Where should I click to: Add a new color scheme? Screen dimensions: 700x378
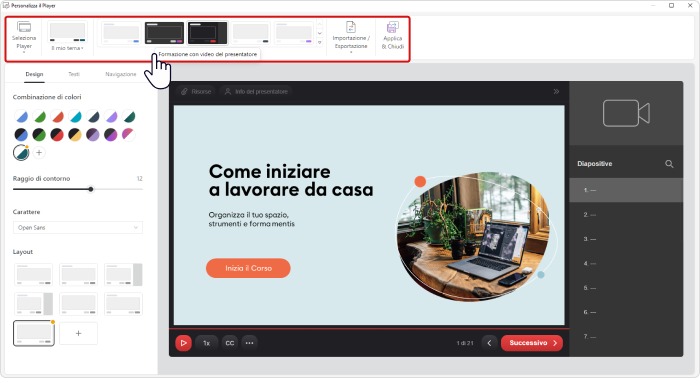pos(39,153)
